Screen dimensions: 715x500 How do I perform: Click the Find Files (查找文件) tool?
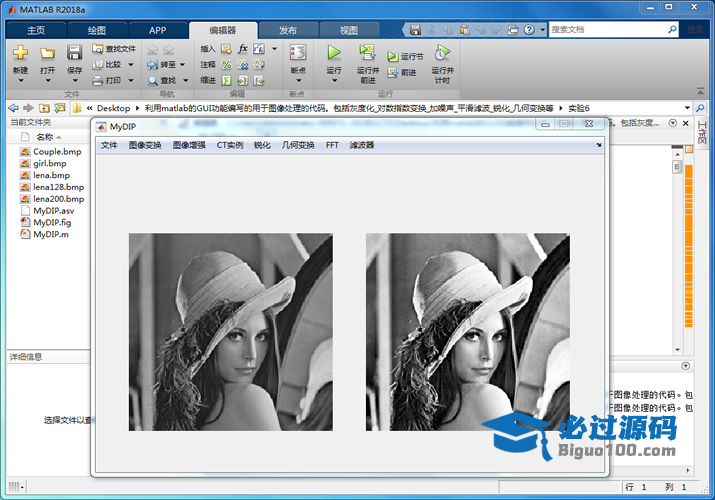(114, 48)
